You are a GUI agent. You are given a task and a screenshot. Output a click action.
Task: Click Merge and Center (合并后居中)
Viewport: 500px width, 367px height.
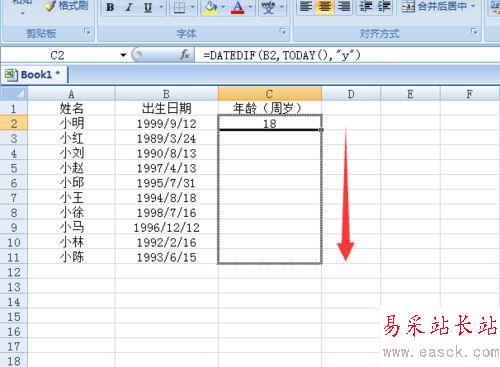click(434, 6)
